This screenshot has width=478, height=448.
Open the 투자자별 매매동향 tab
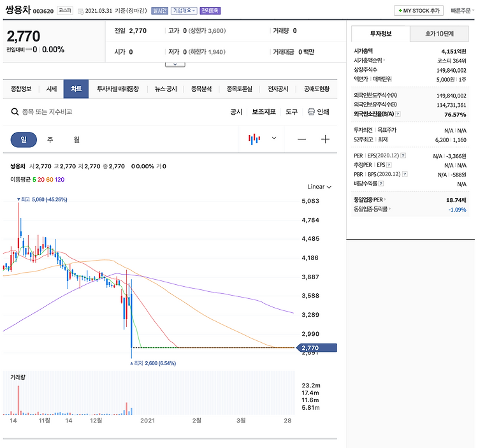[x=118, y=89]
